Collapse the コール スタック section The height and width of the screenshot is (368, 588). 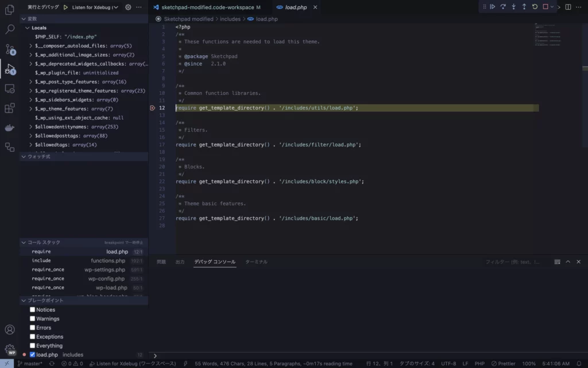pos(24,242)
